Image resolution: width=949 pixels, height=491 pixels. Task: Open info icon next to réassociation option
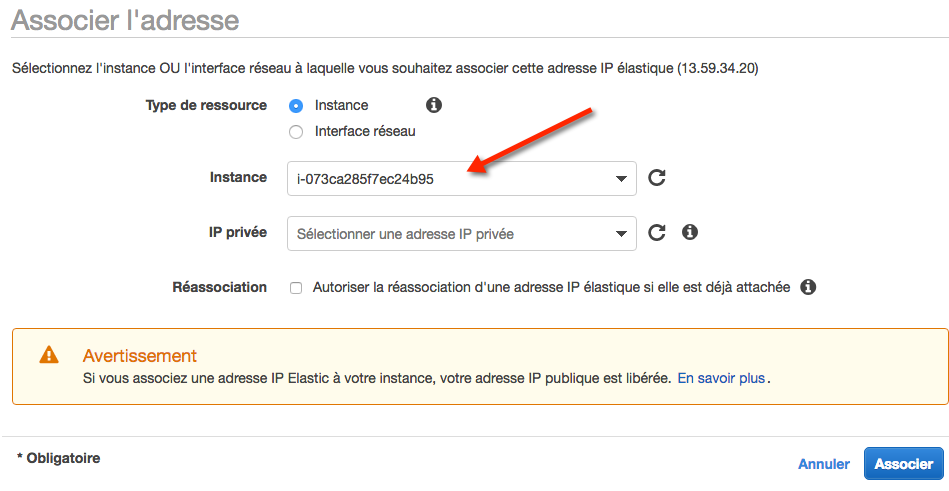pos(808,287)
